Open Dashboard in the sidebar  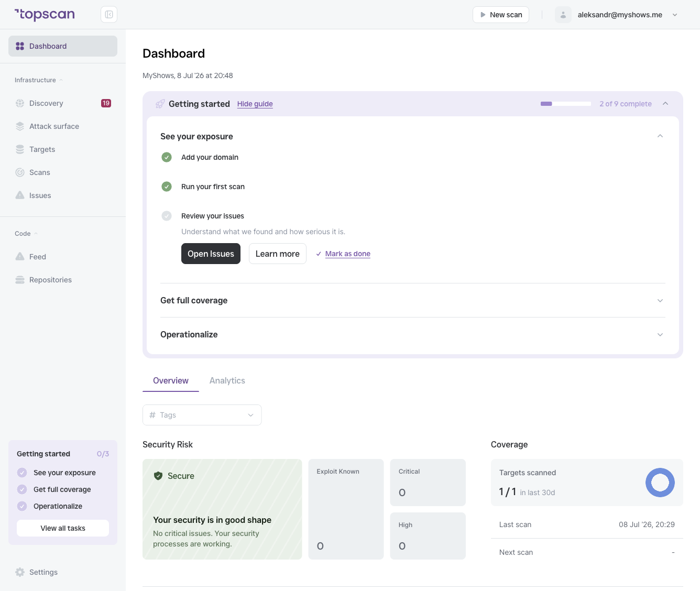point(63,46)
